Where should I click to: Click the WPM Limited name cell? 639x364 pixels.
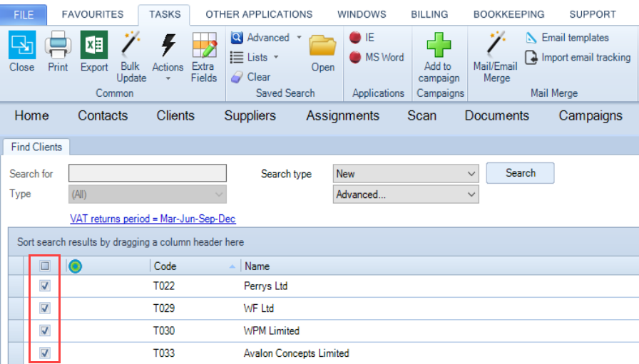(x=272, y=331)
